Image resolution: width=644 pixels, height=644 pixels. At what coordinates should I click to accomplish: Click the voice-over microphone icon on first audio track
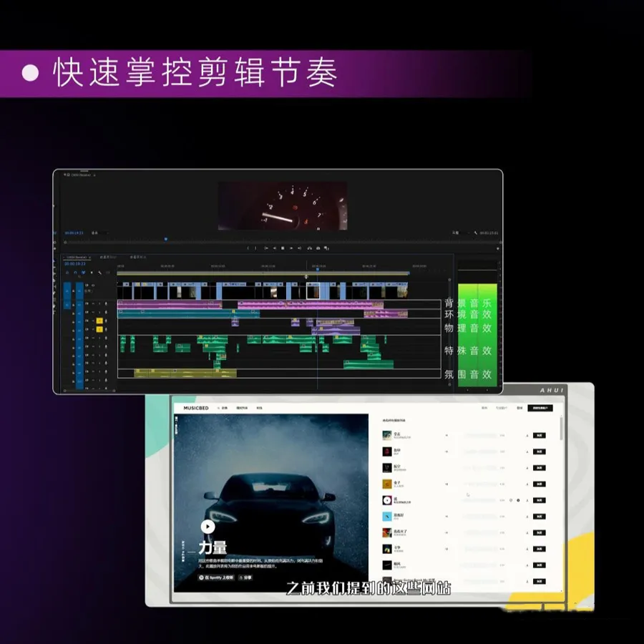[106, 303]
